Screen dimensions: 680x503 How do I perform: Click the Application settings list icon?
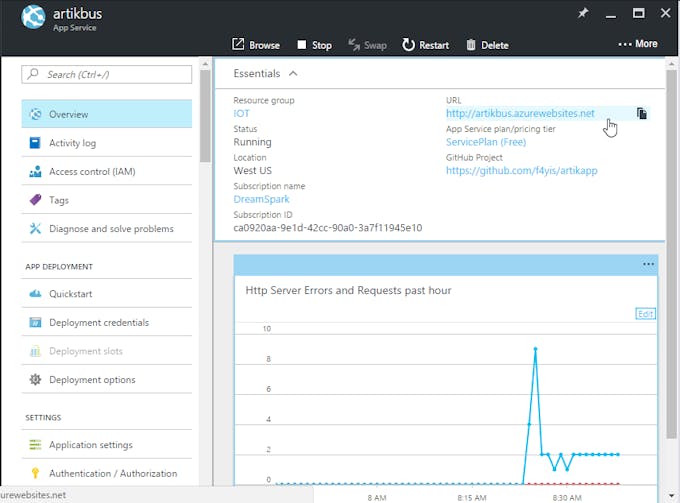pyautogui.click(x=35, y=444)
